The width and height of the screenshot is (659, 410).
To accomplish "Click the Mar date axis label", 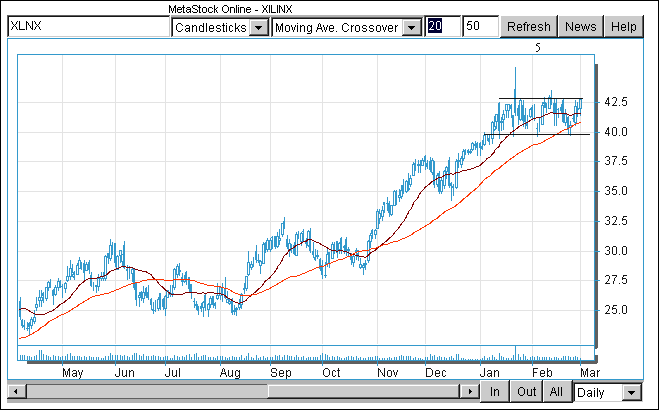I will point(590,373).
